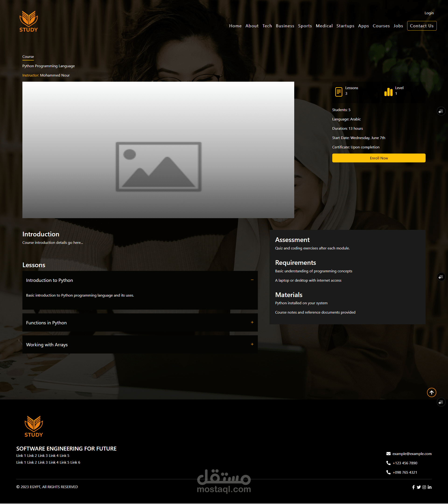Screen dimensions: 448x504
Task: Click the scroll-to-top arrow button
Action: click(431, 392)
